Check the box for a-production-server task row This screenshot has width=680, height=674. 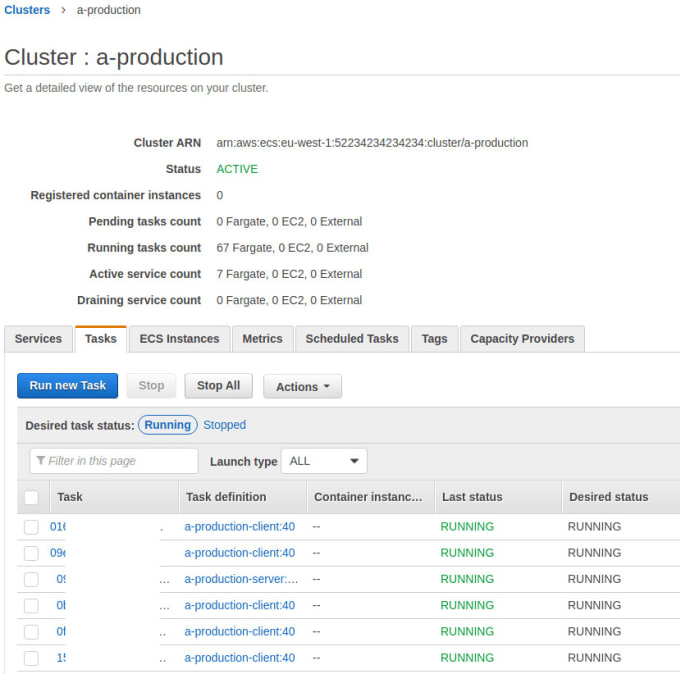[x=31, y=579]
